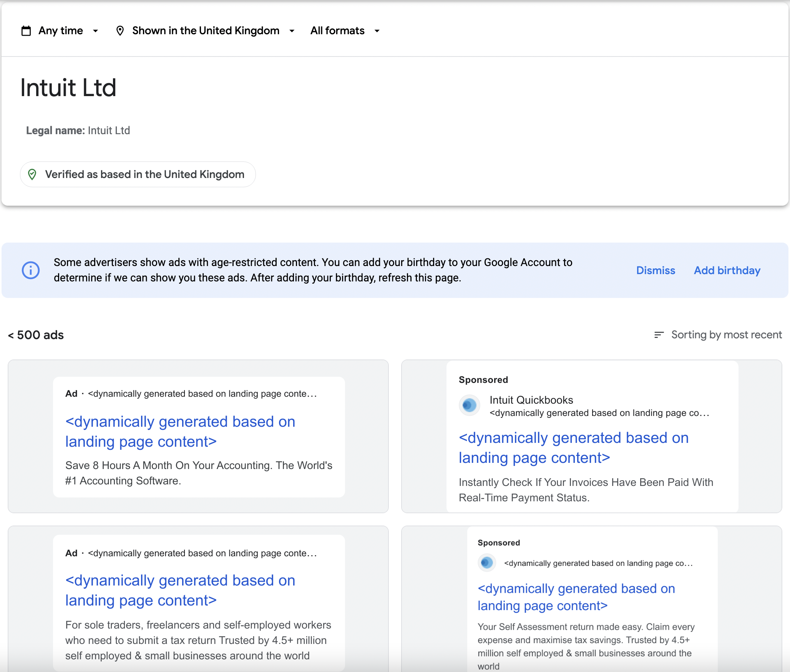Click the calendar icon beside Any time

[x=26, y=31]
